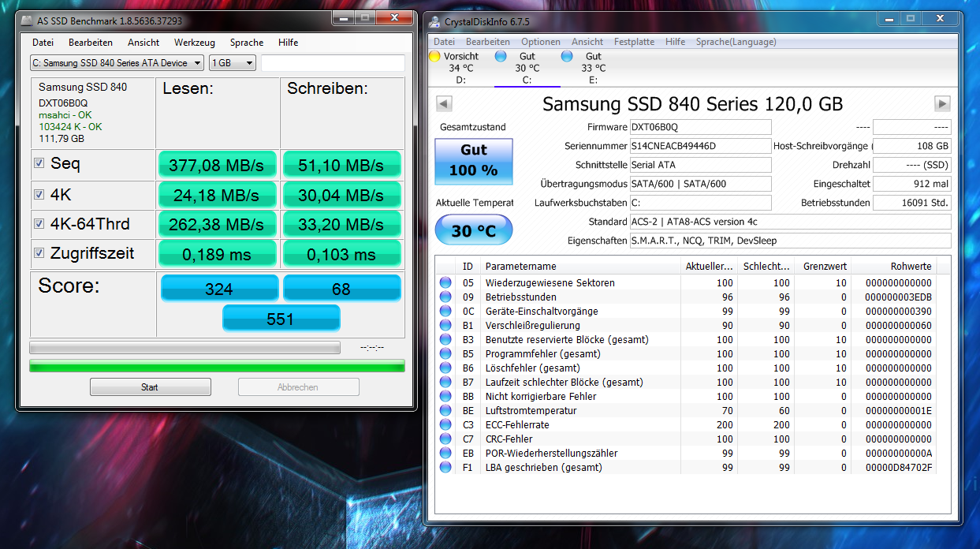Uncheck the Seq benchmark checkbox
This screenshot has width=980, height=549.
coord(39,163)
